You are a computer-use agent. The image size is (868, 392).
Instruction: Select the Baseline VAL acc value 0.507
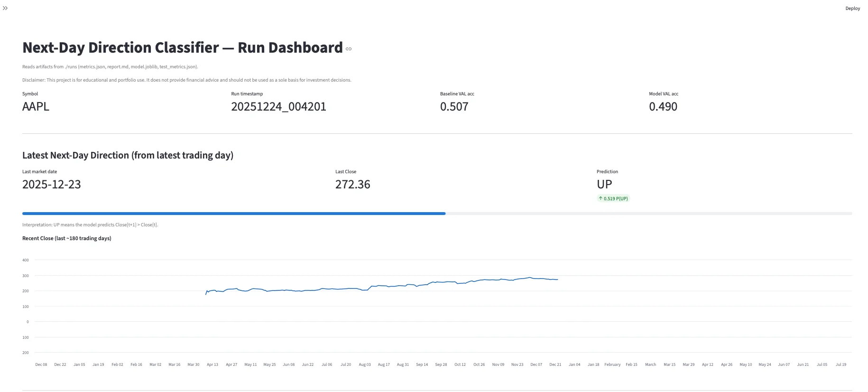click(x=454, y=107)
